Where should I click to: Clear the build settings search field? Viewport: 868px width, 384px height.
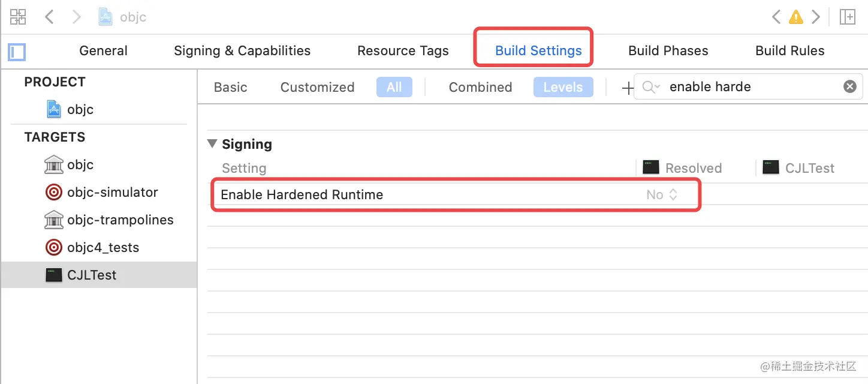coord(850,86)
